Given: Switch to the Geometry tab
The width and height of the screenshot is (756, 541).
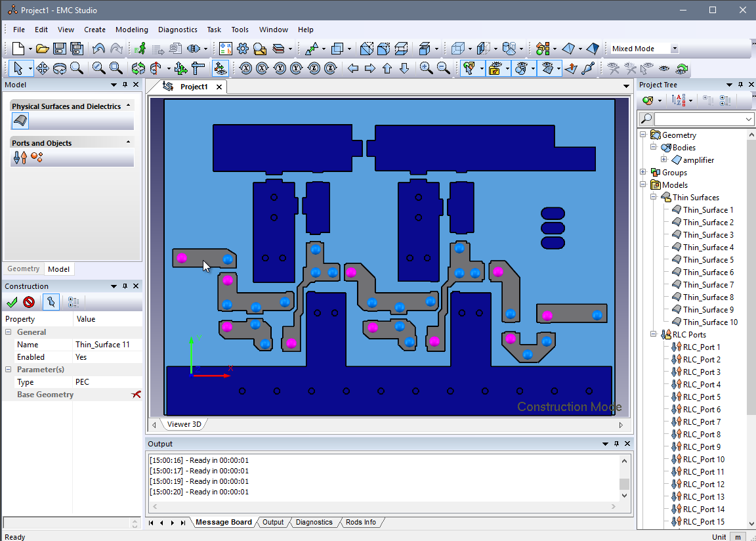Looking at the screenshot, I should tap(24, 269).
